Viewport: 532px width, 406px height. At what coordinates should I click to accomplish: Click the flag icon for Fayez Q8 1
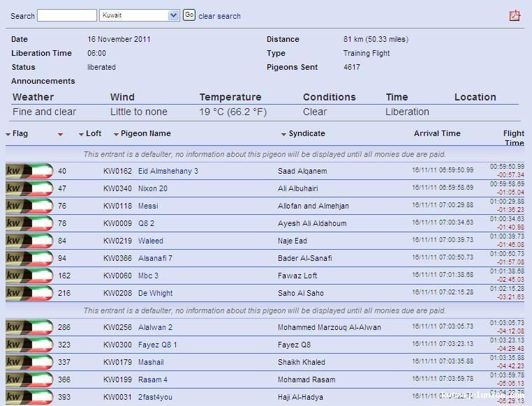pyautogui.click(x=29, y=345)
